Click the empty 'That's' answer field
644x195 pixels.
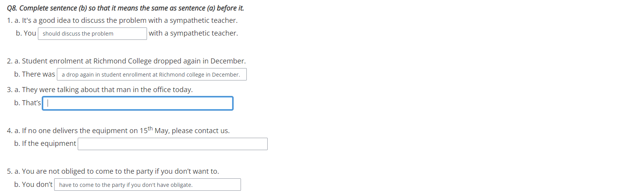click(138, 103)
